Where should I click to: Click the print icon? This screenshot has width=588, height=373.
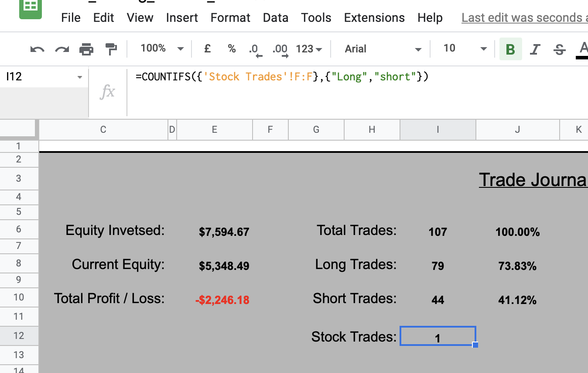pos(86,49)
